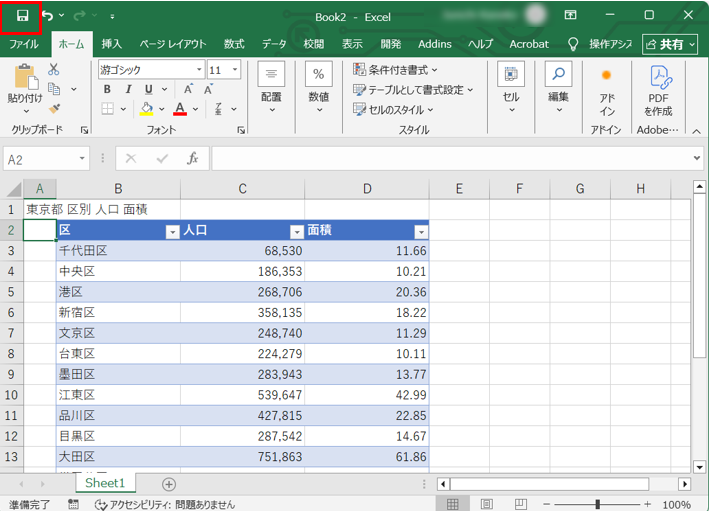The width and height of the screenshot is (713, 511).
Task: Open the 数値 number format group
Action: tap(319, 89)
